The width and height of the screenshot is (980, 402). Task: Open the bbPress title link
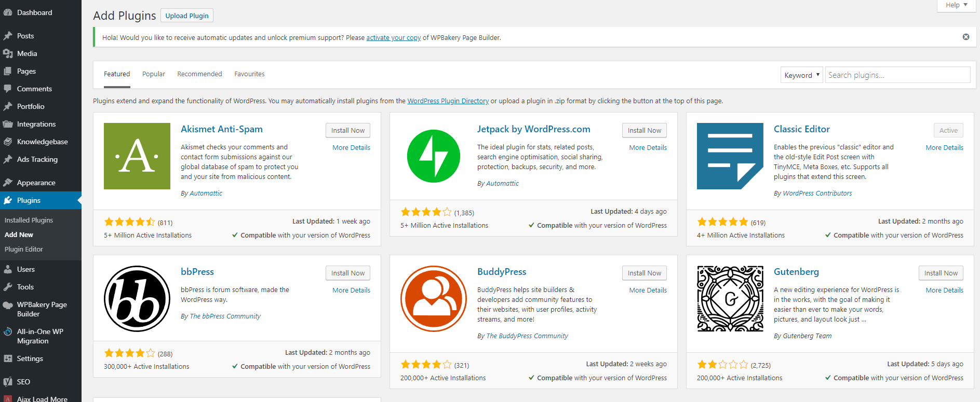pos(197,272)
